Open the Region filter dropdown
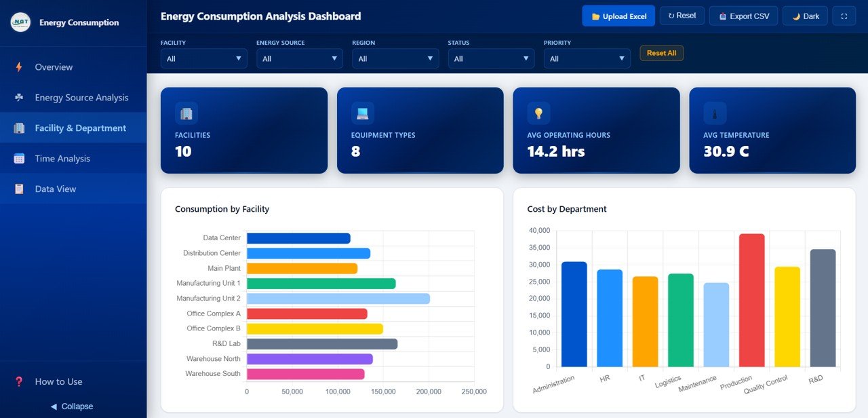Viewport: 868px width, 418px height. (395, 59)
